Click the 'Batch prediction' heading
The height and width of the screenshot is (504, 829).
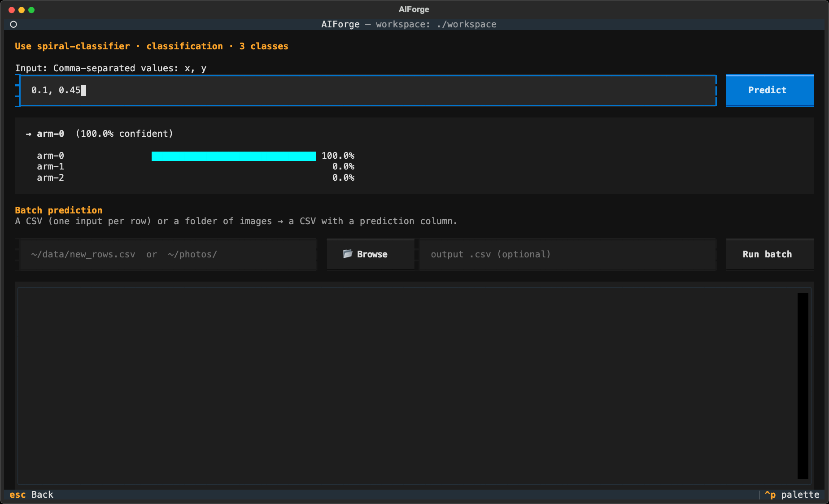click(x=58, y=210)
